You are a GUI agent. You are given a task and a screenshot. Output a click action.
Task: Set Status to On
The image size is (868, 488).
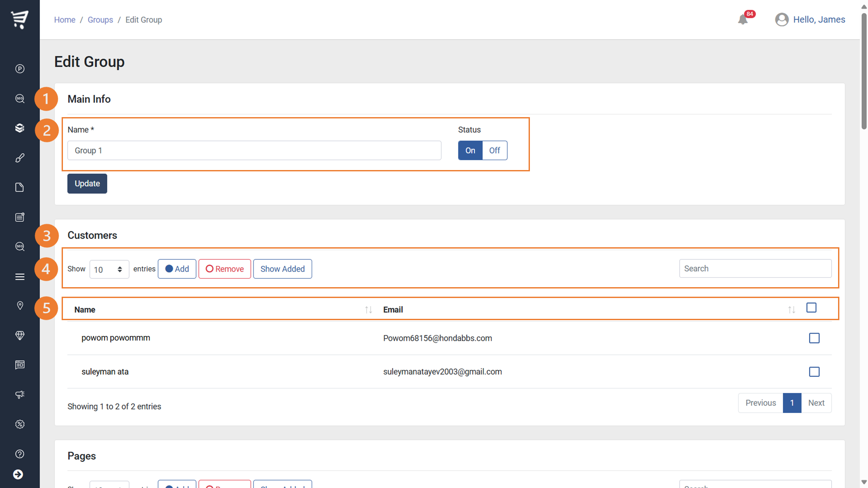pyautogui.click(x=470, y=151)
